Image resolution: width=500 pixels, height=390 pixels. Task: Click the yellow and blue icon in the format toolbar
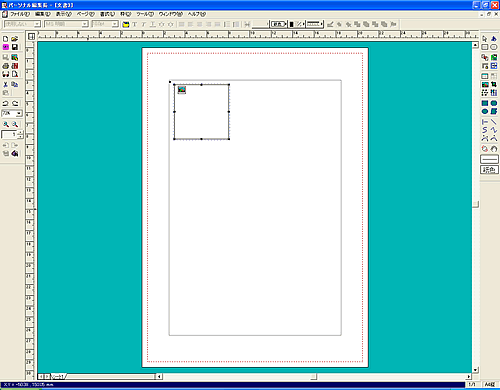126,24
